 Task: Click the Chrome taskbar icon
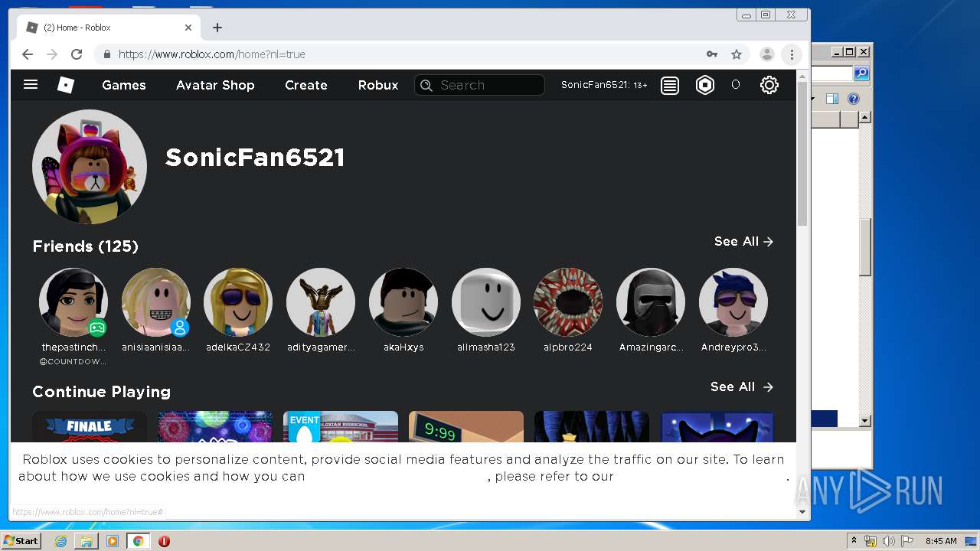tap(139, 541)
